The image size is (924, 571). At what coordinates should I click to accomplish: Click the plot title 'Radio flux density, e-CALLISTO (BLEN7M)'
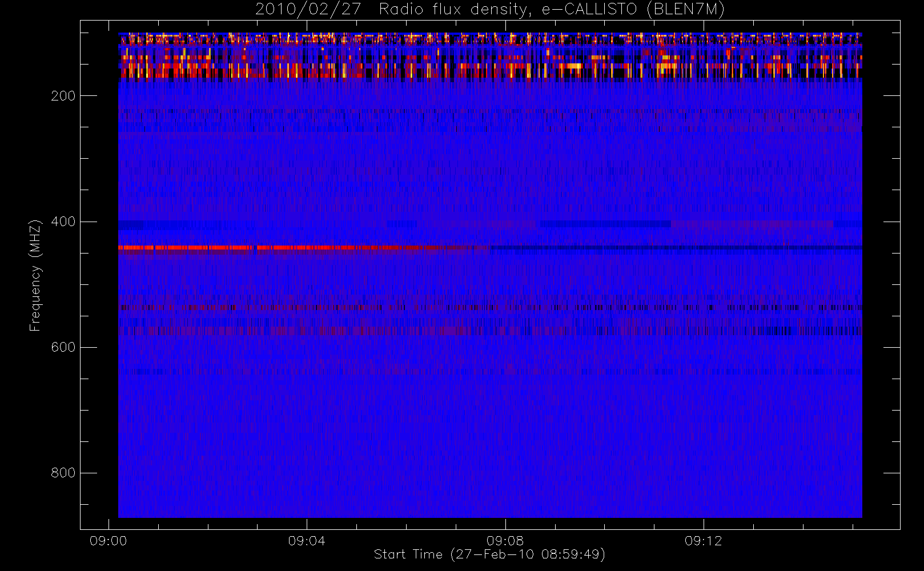(x=552, y=10)
